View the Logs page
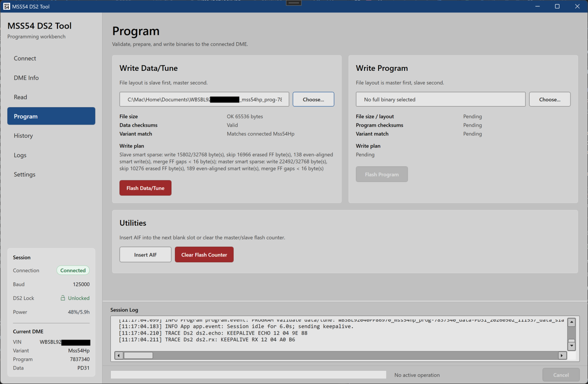This screenshot has height=384, width=588. [51, 155]
